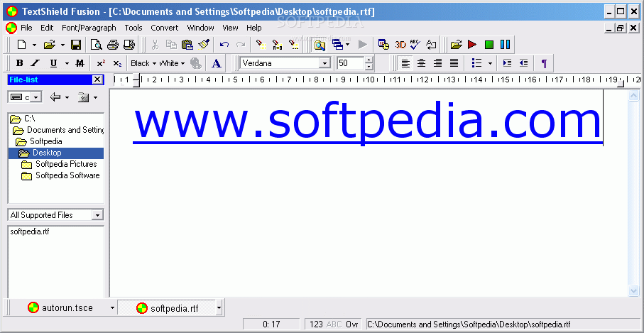Center-align the paragraph

point(421,63)
